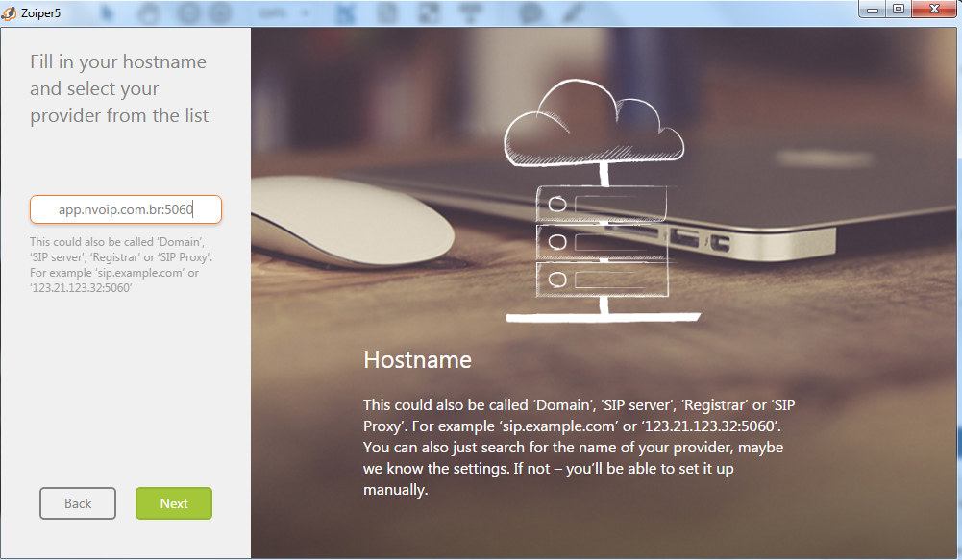Close the Zoiper5 window
Viewport: 962px width, 560px height.
[x=934, y=10]
